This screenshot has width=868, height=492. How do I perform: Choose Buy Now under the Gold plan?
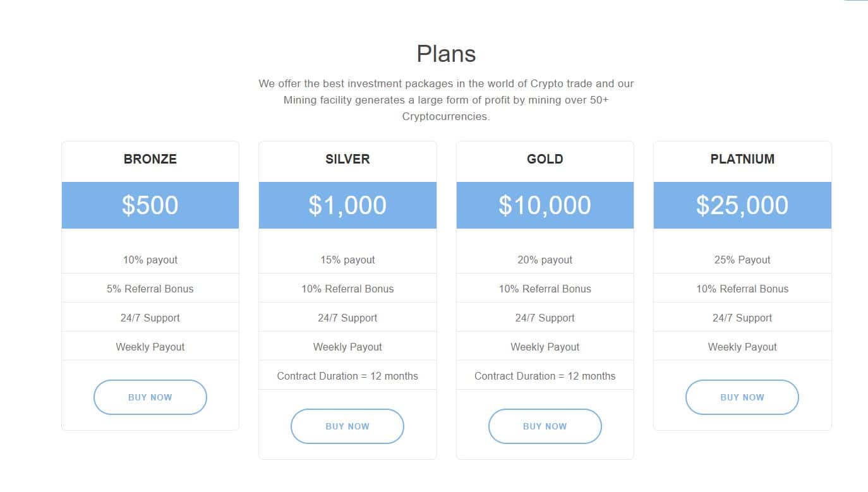545,426
